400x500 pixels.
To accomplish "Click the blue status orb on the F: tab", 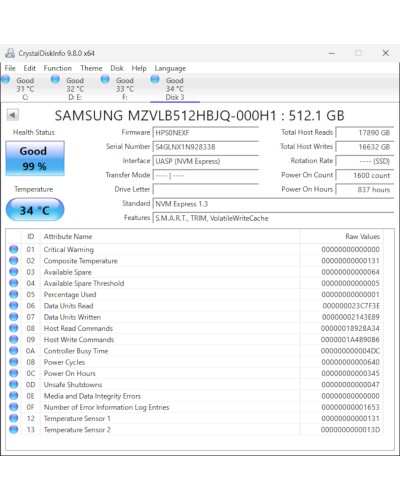I will point(105,79).
